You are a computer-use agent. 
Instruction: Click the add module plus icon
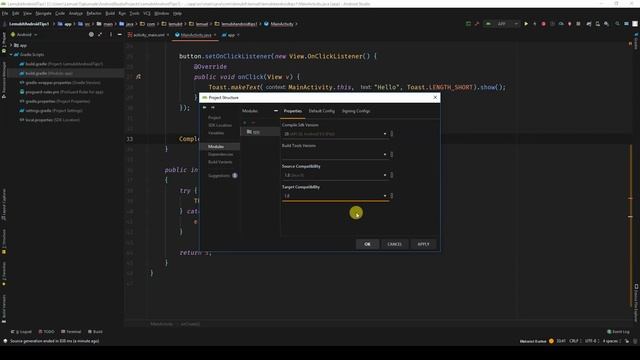pyautogui.click(x=244, y=122)
